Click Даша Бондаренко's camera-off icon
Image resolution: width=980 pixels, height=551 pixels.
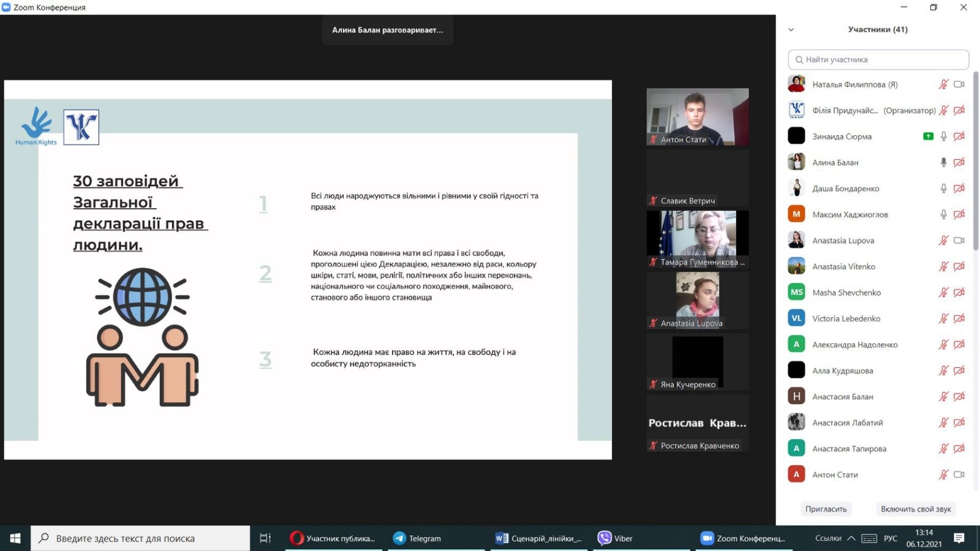[x=959, y=189]
